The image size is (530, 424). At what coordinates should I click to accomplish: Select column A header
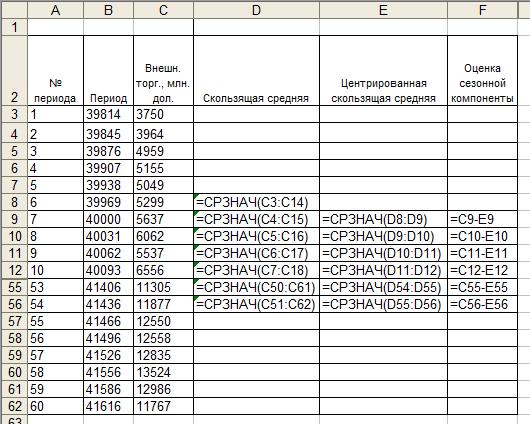click(x=55, y=10)
